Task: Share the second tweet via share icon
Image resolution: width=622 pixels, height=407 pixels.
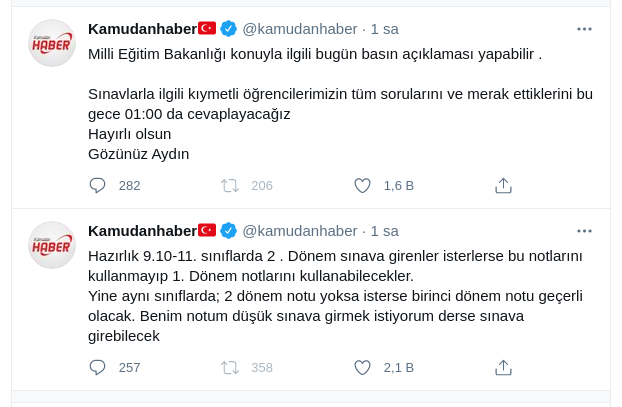Action: pos(504,367)
